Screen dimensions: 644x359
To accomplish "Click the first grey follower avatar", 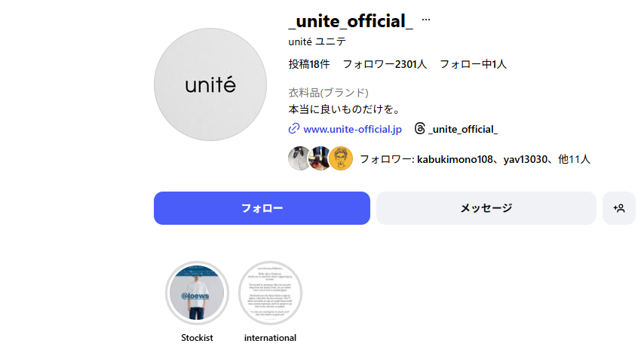I will pyautogui.click(x=299, y=158).
